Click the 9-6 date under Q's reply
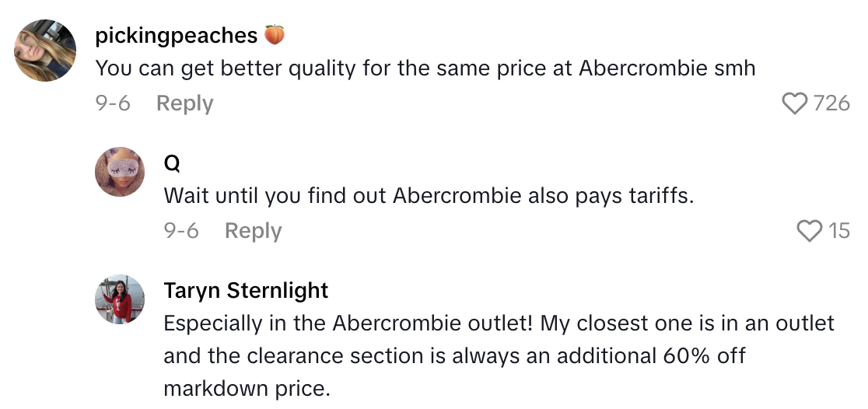868x409 pixels. 181,231
